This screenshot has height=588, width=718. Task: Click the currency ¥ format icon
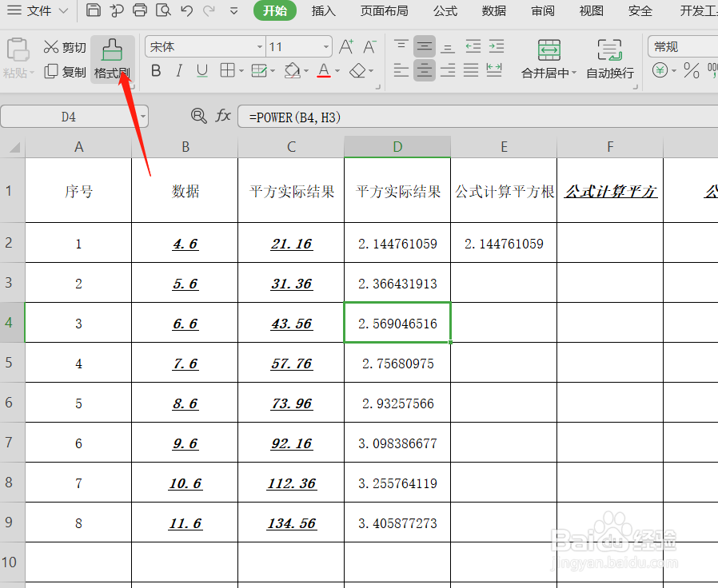click(x=660, y=70)
